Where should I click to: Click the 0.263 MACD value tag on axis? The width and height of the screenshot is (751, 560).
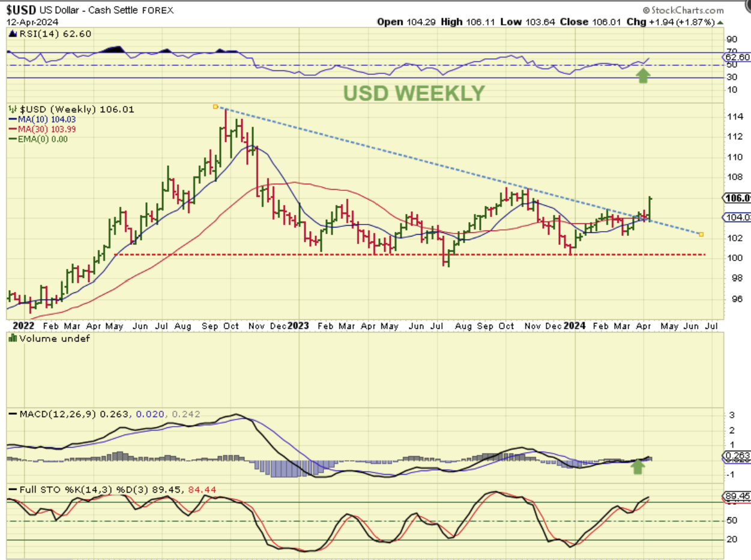click(737, 456)
